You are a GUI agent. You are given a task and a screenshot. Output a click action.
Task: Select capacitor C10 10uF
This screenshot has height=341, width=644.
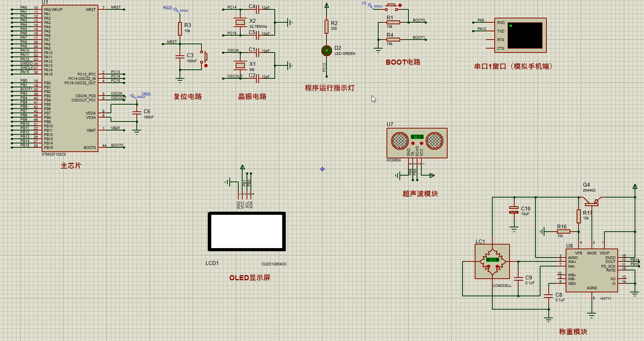[514, 210]
